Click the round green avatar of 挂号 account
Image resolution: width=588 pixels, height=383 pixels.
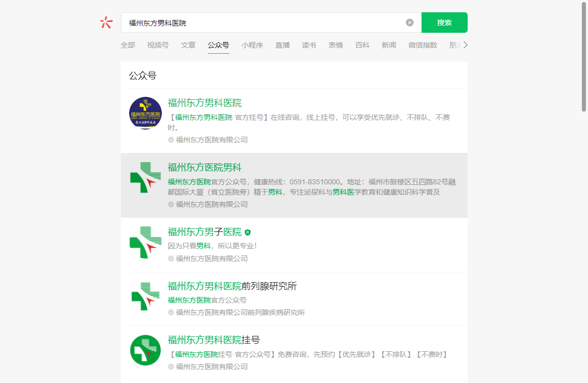[145, 350]
